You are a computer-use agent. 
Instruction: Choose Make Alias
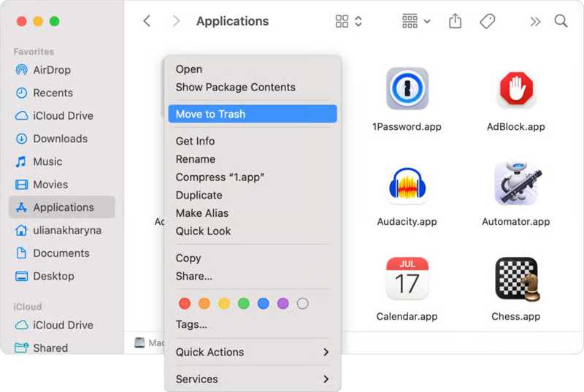(x=253, y=213)
